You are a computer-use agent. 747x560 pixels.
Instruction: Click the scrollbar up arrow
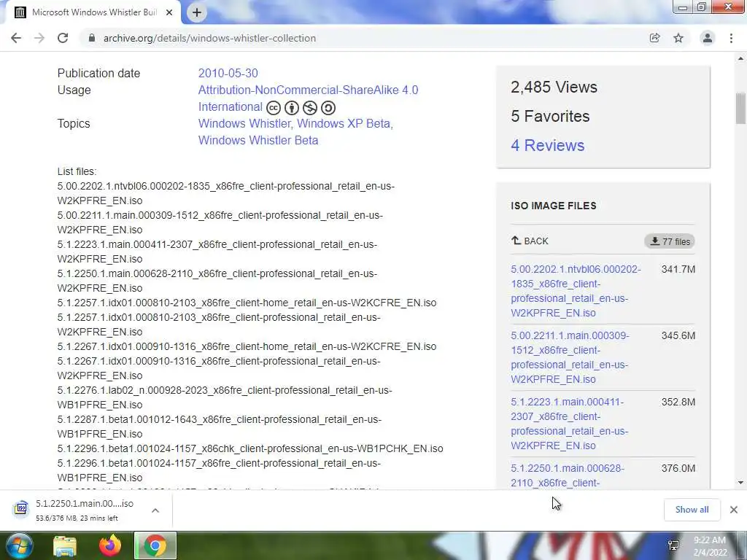pyautogui.click(x=740, y=59)
